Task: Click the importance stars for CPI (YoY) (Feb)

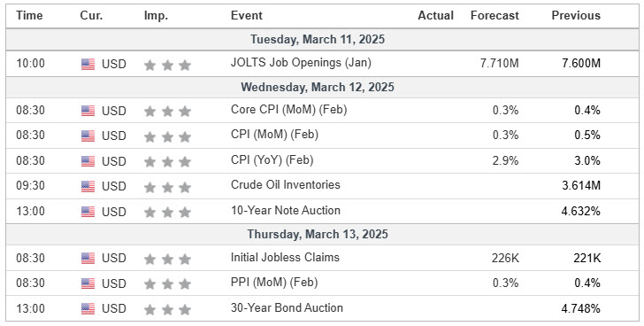Action: tap(167, 161)
